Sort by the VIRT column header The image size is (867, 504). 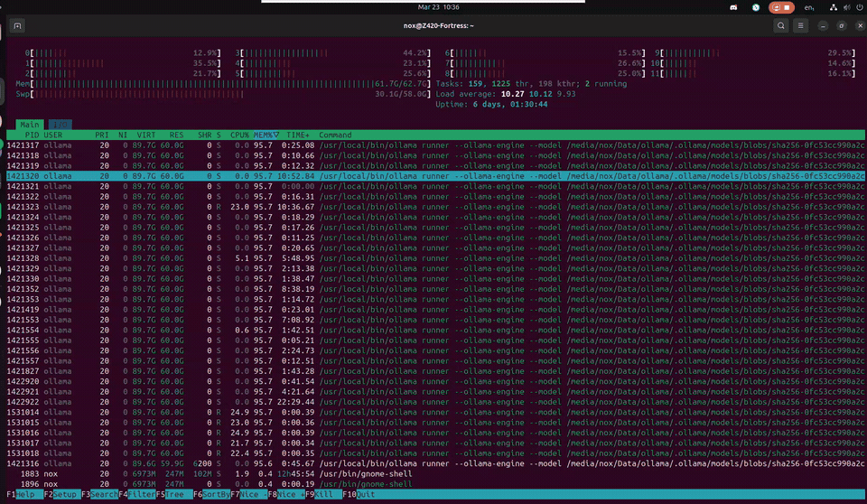point(146,135)
